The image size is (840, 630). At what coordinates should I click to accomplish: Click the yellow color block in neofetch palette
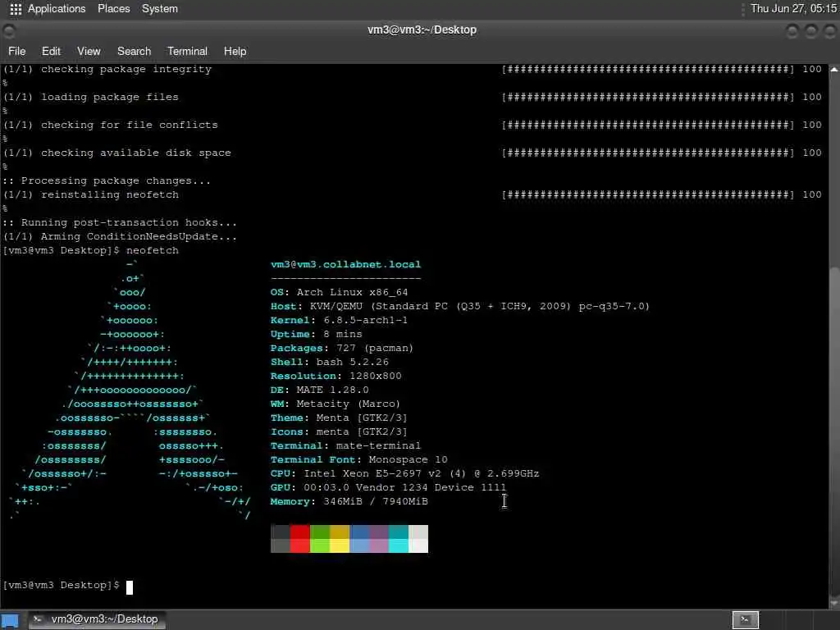[340, 539]
